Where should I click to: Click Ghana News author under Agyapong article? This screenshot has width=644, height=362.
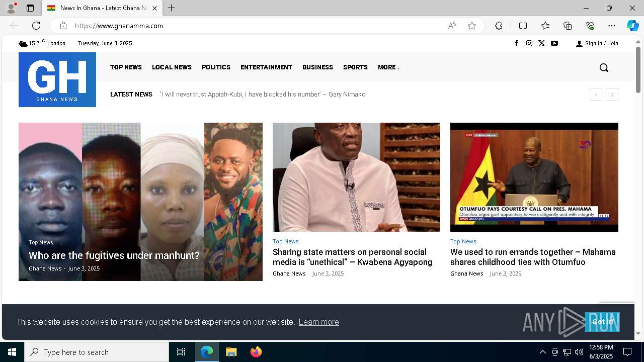pos(289,274)
